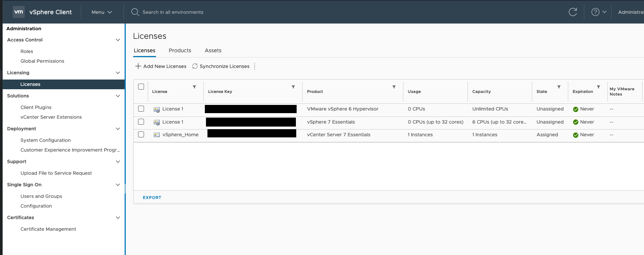The image size is (644, 255).
Task: Click the My VMware Notes column header
Action: [622, 91]
